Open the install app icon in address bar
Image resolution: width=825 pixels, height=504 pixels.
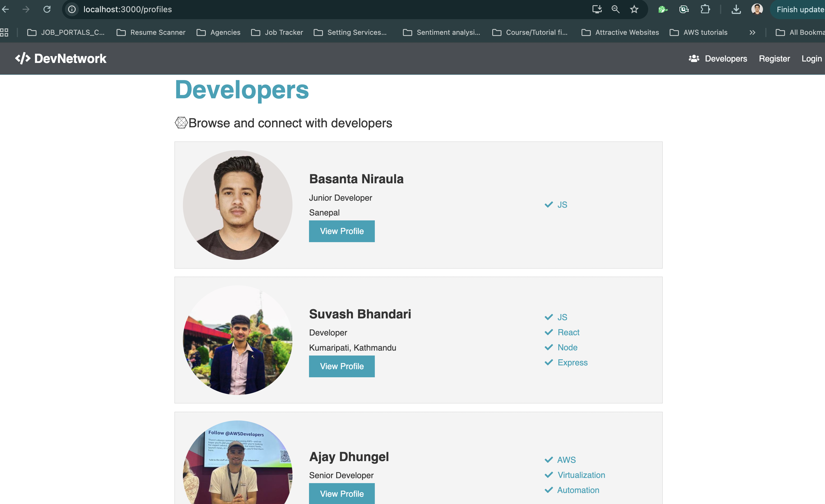coord(597,9)
